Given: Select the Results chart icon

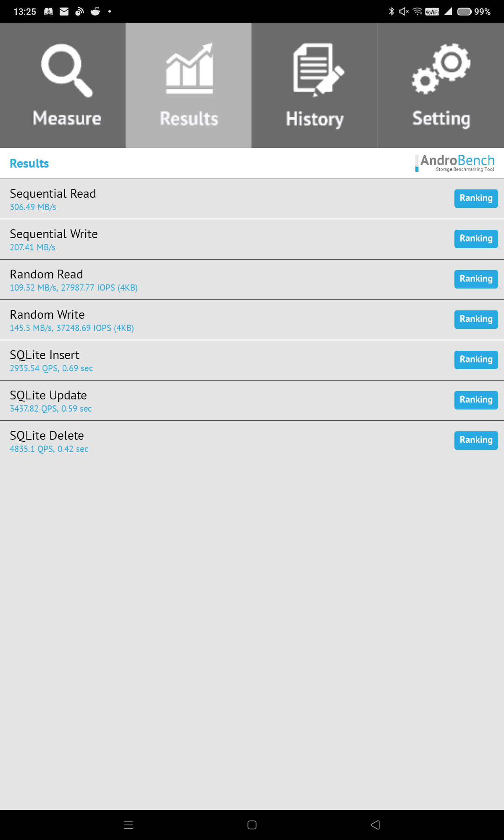Looking at the screenshot, I should [189, 68].
